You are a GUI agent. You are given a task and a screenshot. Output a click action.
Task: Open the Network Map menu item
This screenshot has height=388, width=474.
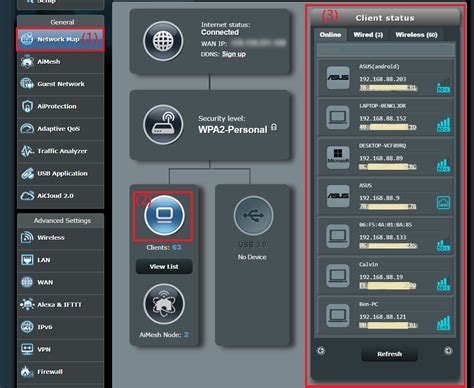60,39
